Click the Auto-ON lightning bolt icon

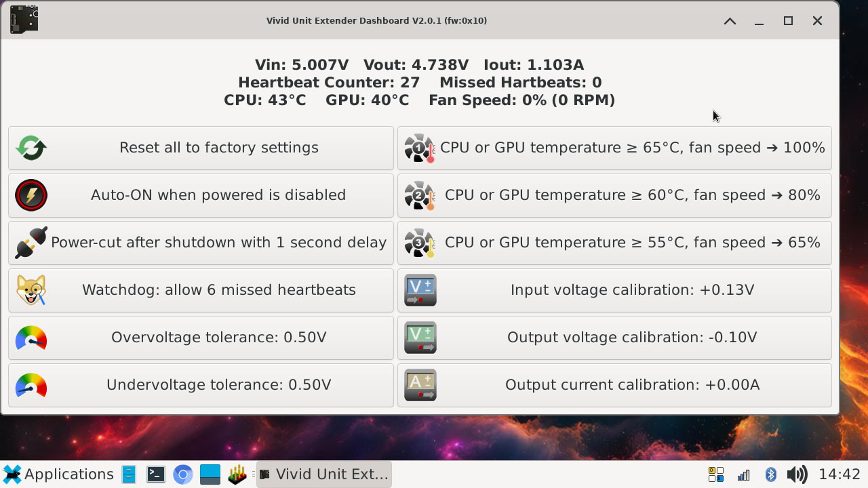coord(31,195)
